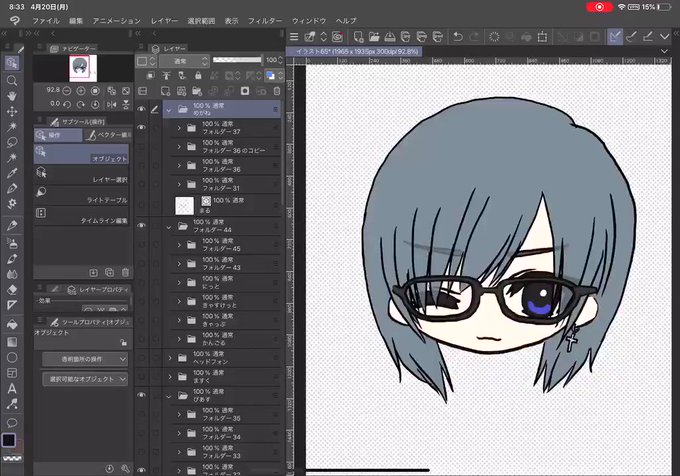Zoom in in the Navigator panel
The height and width of the screenshot is (476, 680).
click(x=81, y=91)
